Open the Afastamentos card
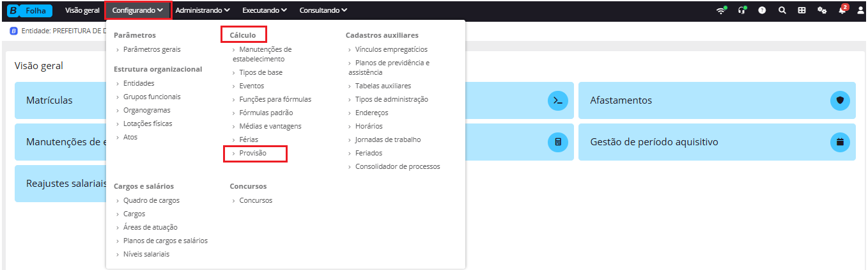 717,100
